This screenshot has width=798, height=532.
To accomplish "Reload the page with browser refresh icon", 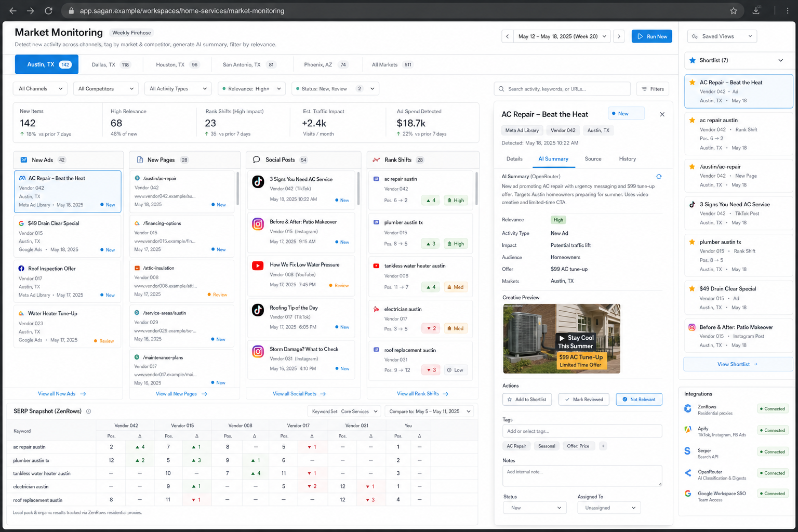I will [48, 10].
